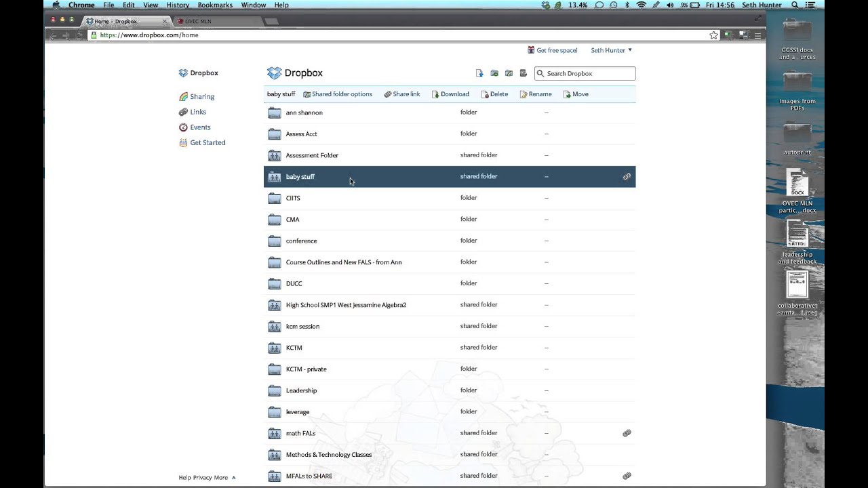Screen dimensions: 868x488
Task: Open High School SMP1 West Jessamine Algebra2
Action: [346, 305]
